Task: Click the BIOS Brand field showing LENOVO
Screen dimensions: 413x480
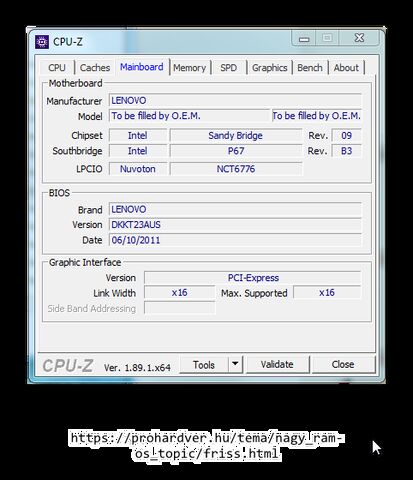Action: coord(235,209)
